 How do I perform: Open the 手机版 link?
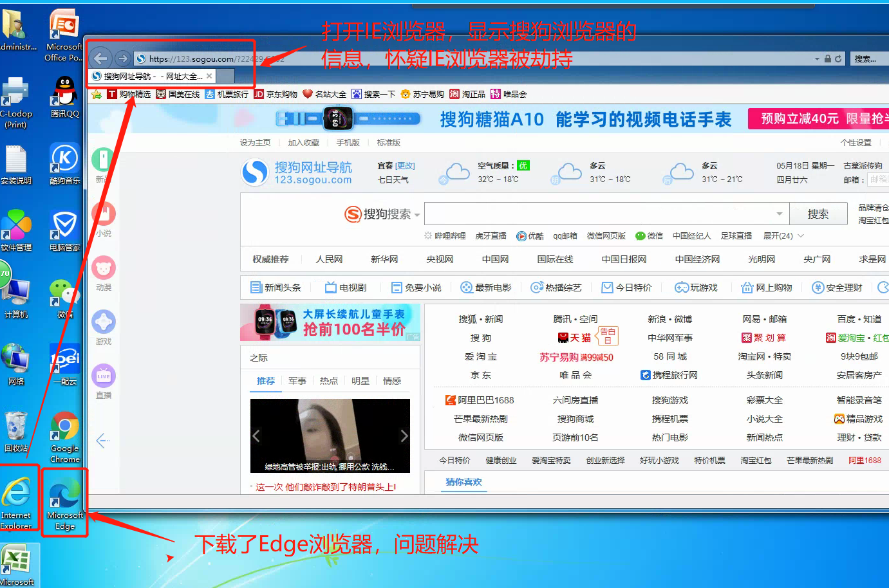pyautogui.click(x=348, y=143)
